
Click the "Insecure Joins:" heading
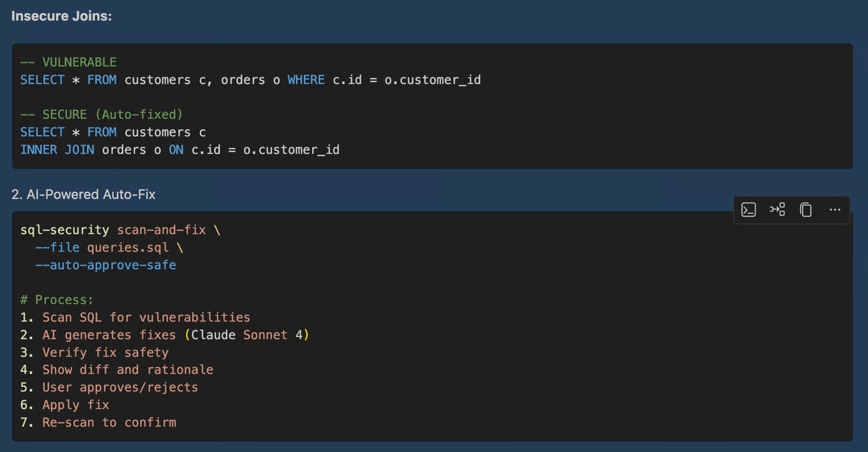click(x=62, y=16)
